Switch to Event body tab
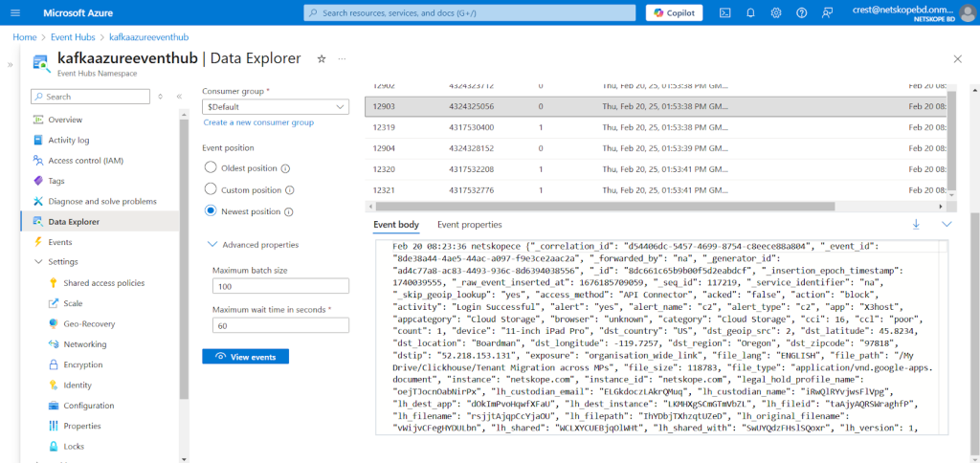The image size is (980, 463). pyautogui.click(x=396, y=224)
